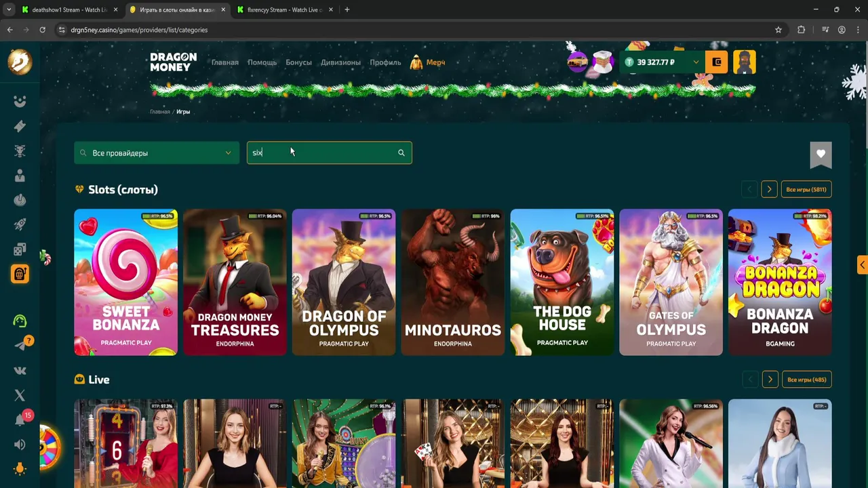
Task: Open the ticket icon in sidebar
Action: coord(20,126)
